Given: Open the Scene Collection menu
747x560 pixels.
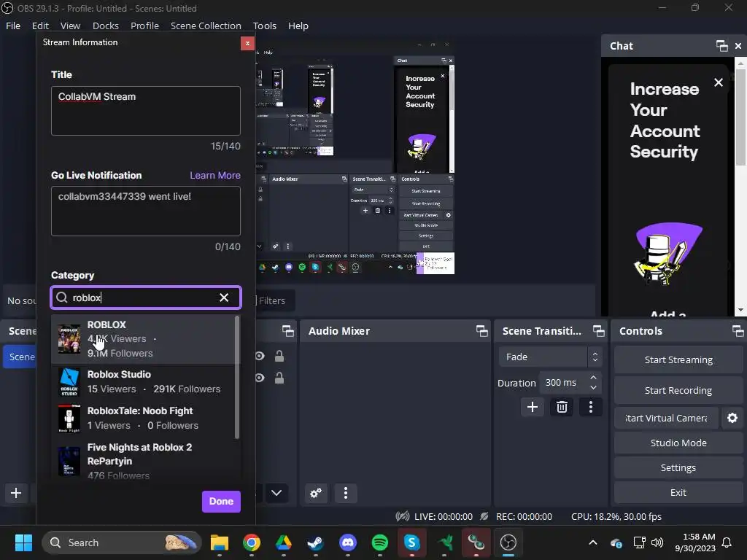Looking at the screenshot, I should [206, 26].
